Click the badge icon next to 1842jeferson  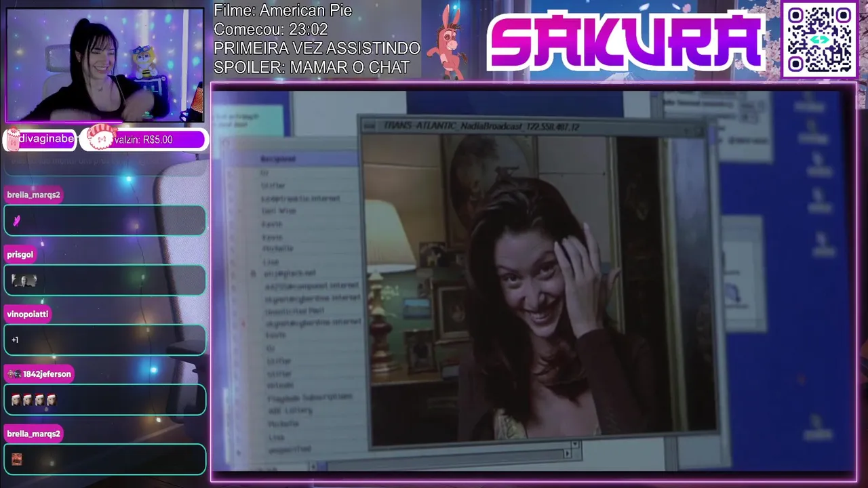(x=14, y=374)
